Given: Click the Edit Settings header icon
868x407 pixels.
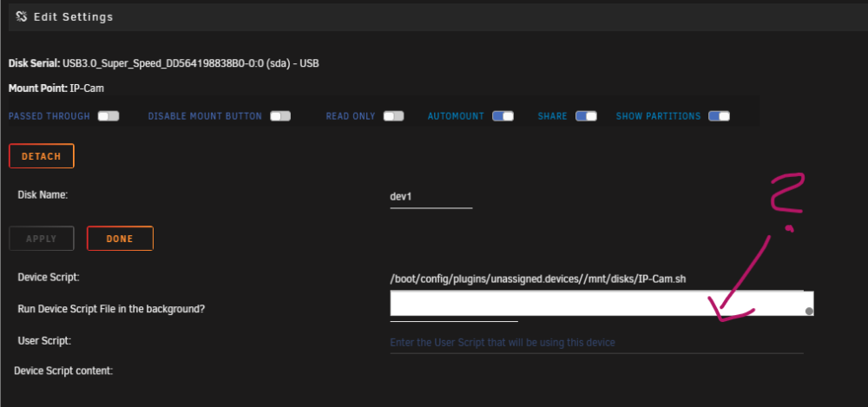Looking at the screenshot, I should 22,17.
